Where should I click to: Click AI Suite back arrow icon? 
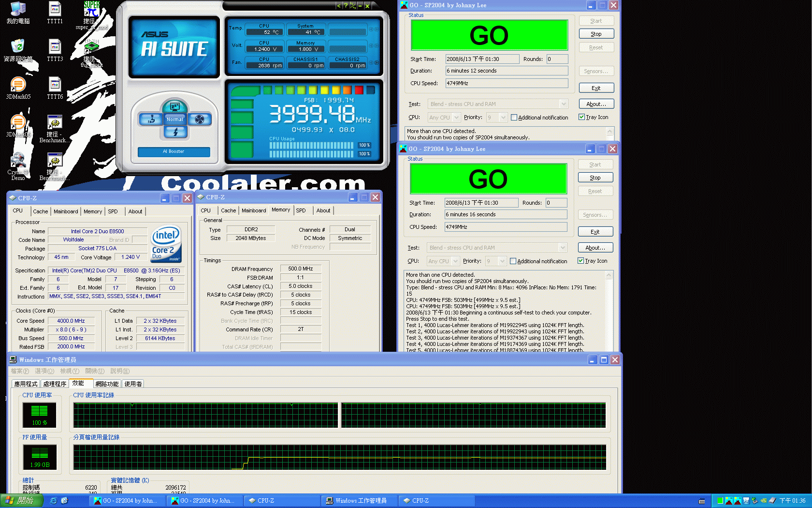338,6
